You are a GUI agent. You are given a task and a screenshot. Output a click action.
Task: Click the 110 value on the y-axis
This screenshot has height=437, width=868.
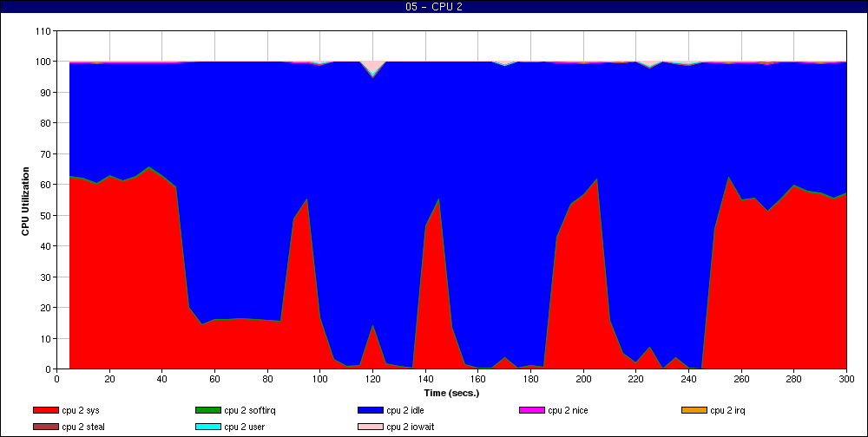click(x=44, y=31)
